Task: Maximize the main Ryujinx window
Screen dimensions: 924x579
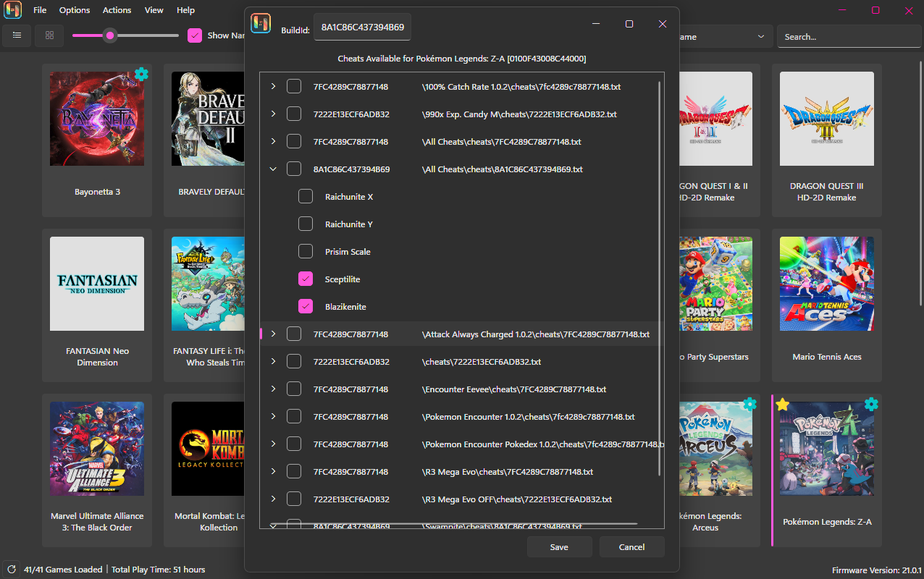Action: 875,10
